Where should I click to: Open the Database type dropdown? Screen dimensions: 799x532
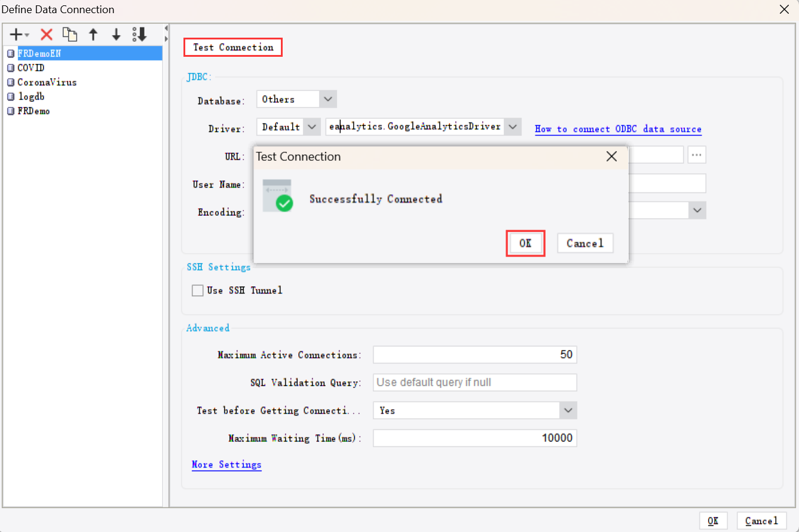pyautogui.click(x=327, y=99)
